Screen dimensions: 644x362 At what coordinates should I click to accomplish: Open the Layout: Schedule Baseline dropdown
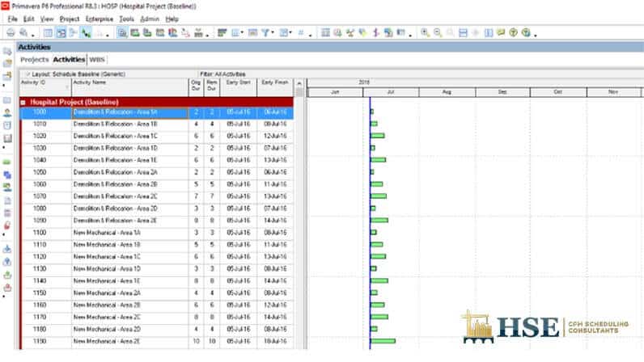coord(28,74)
